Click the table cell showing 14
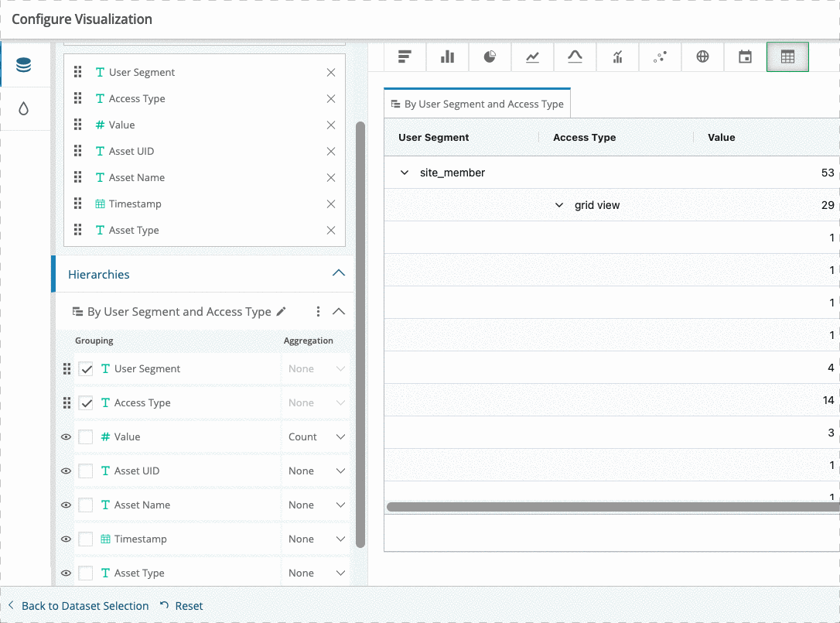 click(828, 400)
